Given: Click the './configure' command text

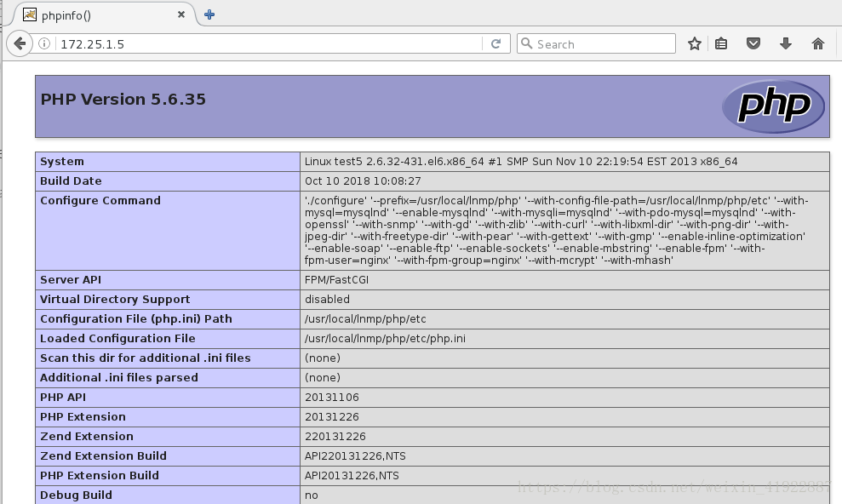Looking at the screenshot, I should click(x=557, y=230).
